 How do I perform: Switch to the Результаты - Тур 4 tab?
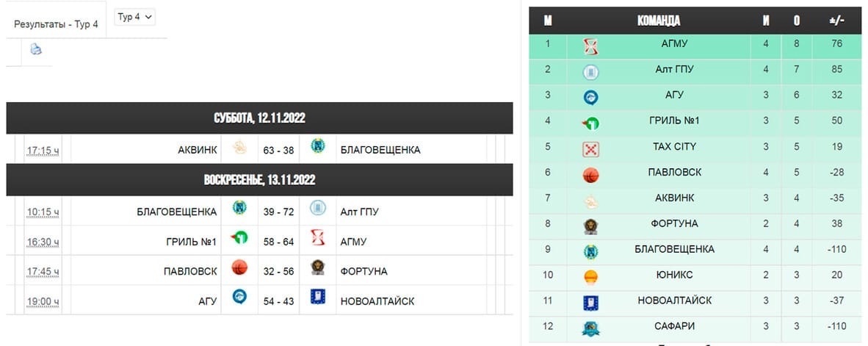click(56, 24)
